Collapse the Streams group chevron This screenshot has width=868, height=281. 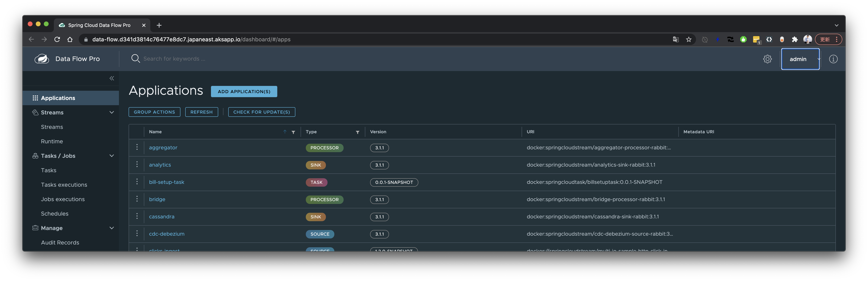112,112
